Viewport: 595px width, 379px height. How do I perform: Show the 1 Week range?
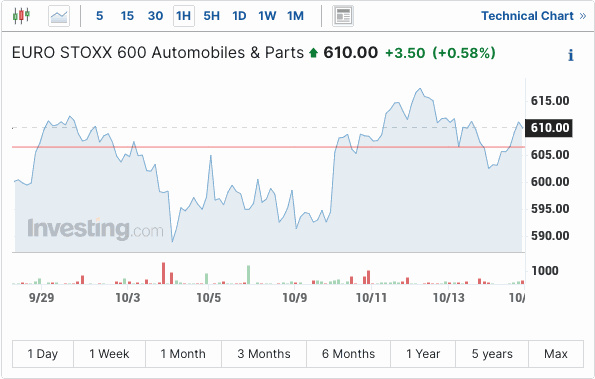coord(109,354)
